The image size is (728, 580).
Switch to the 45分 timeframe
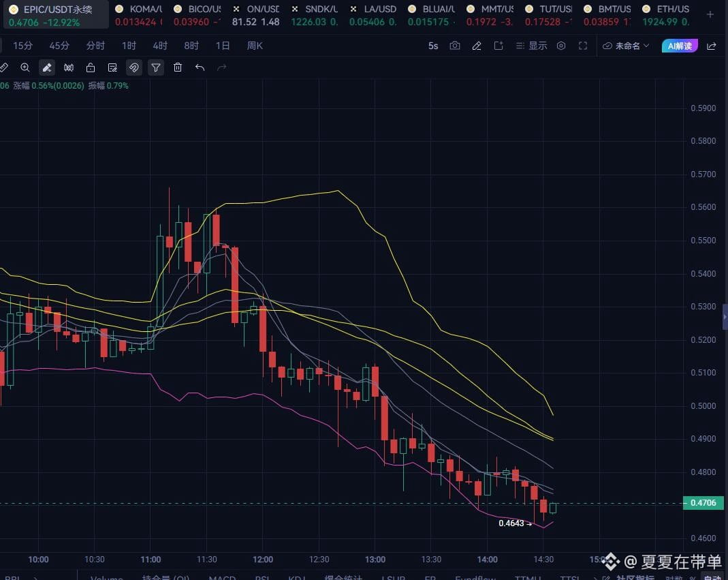point(59,46)
